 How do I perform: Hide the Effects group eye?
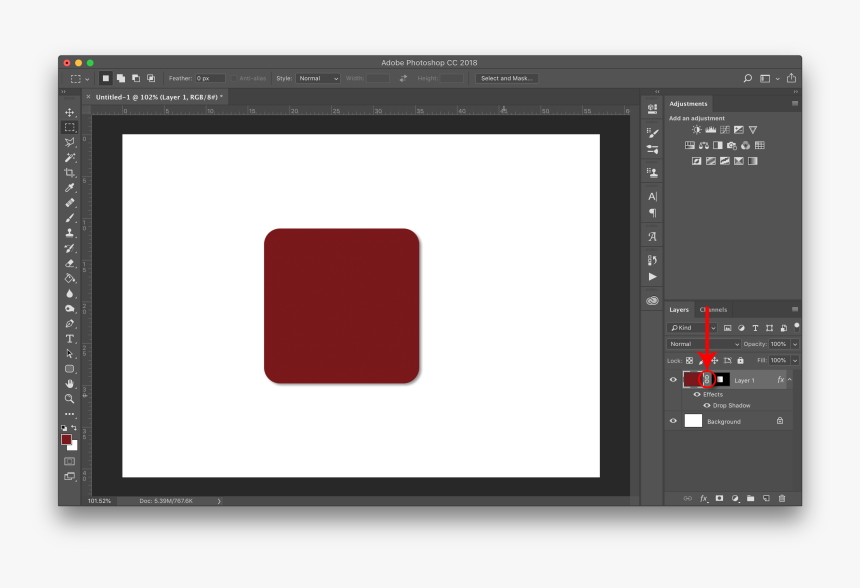697,394
